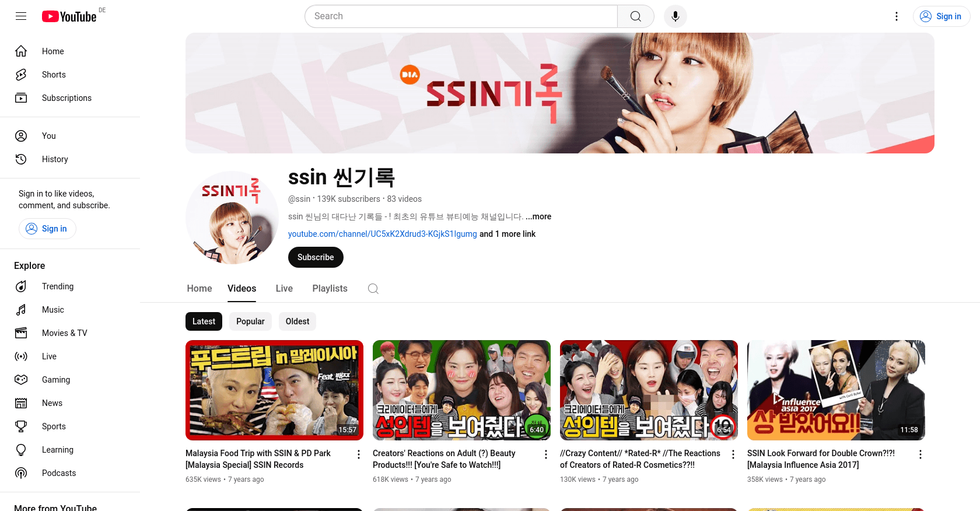Open Trending from the Explore section
Image resolution: width=980 pixels, height=511 pixels.
(58, 286)
